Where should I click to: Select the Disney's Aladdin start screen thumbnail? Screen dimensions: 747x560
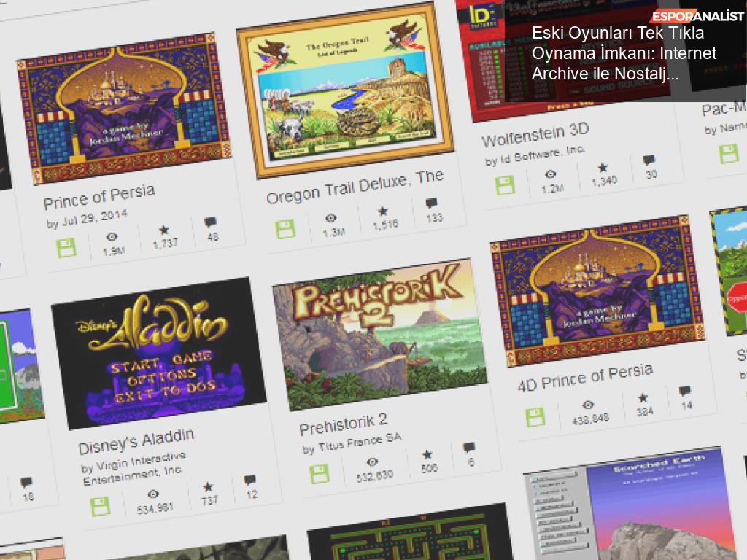click(158, 354)
